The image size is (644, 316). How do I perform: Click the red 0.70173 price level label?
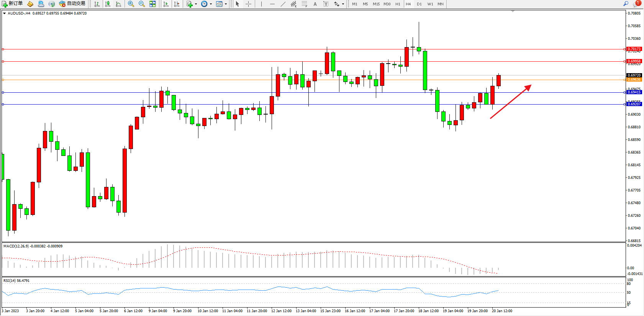coord(634,49)
